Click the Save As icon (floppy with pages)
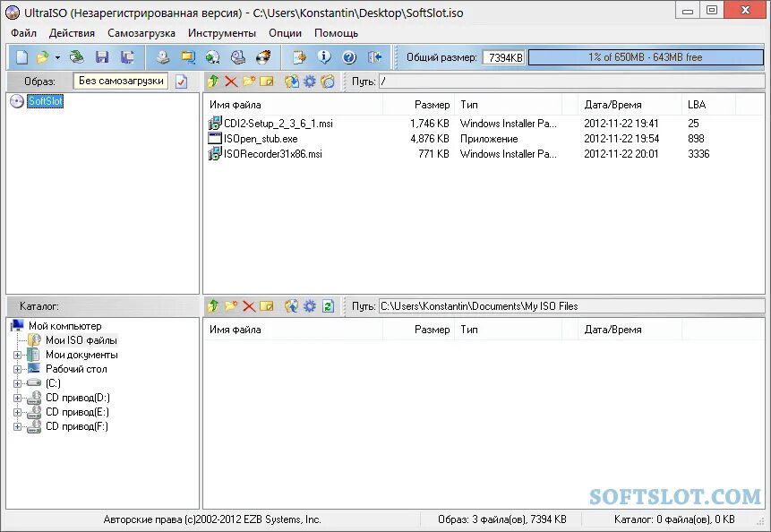 pos(127,57)
